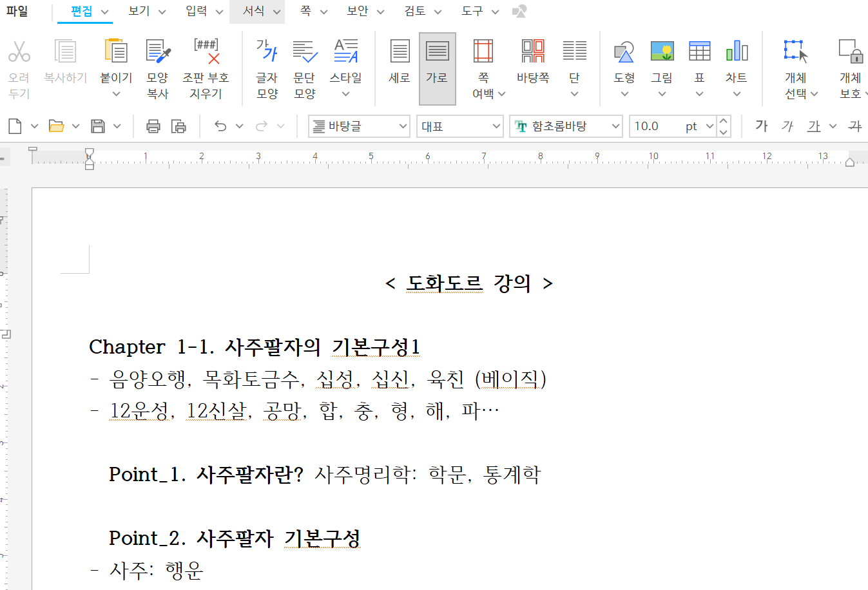
Task: Open the 글자 모양 character formatting dialog
Action: coord(266,61)
